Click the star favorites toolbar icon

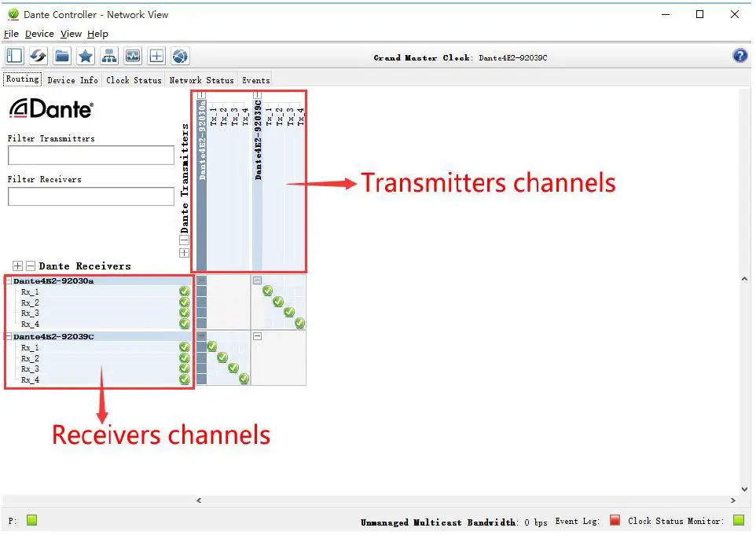coord(86,56)
